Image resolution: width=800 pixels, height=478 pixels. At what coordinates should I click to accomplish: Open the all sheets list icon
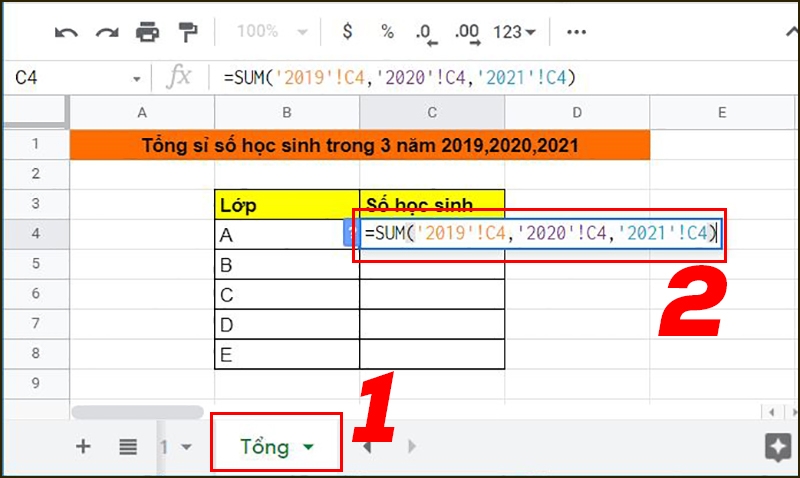click(x=128, y=447)
